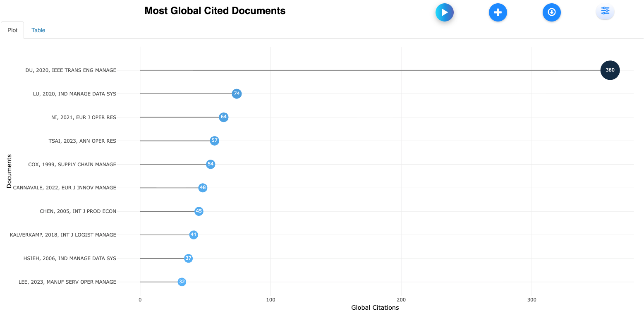The height and width of the screenshot is (318, 644).
Task: Click the download plot icon
Action: point(551,12)
